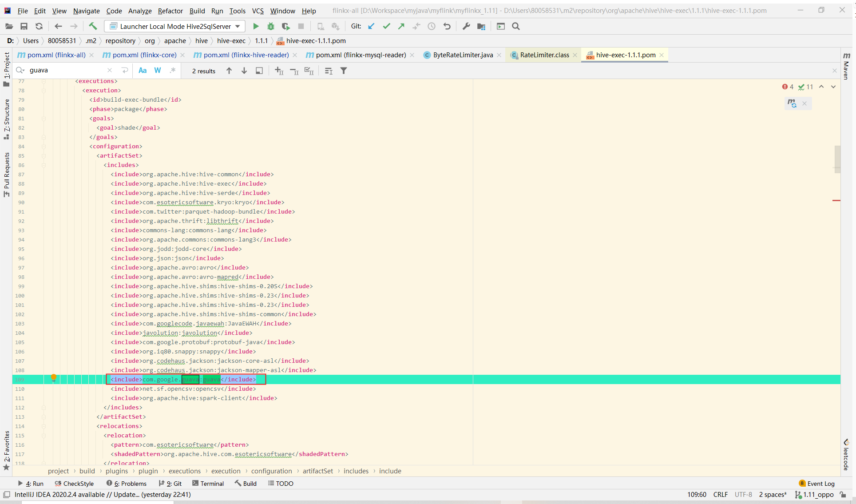This screenshot has height=504, width=856.
Task: Collapse the includes fold marker at line 86
Action: [44, 165]
